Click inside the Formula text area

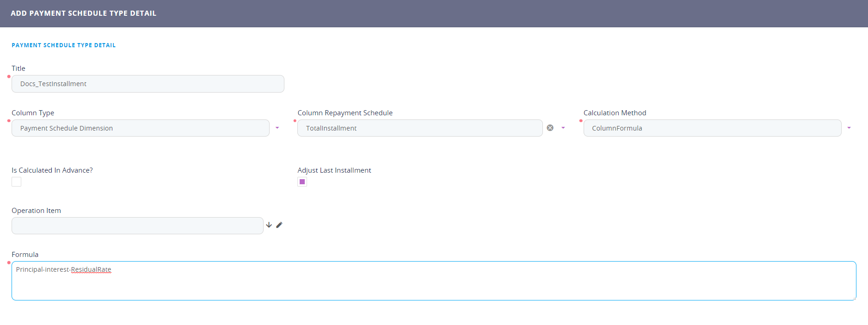coord(433,285)
